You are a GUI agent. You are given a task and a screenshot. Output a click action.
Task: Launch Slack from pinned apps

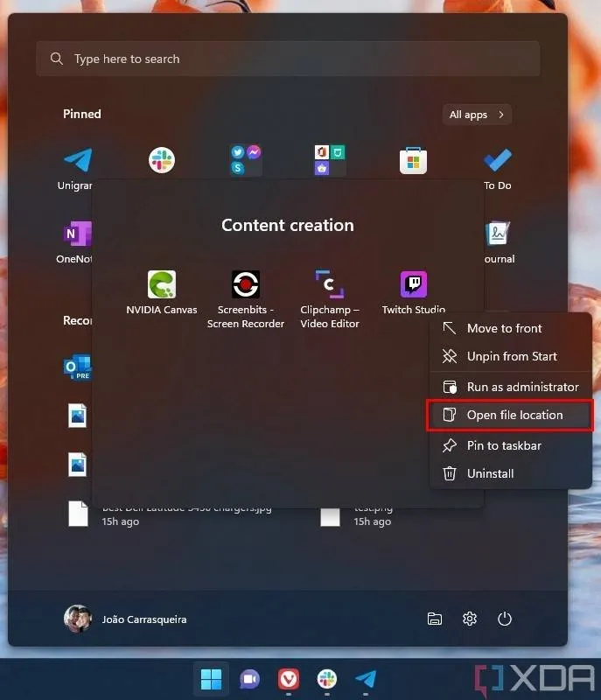coord(162,160)
